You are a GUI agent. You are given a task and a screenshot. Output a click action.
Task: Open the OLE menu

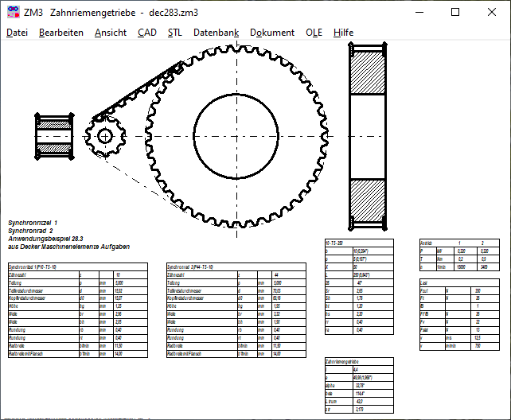(x=314, y=33)
